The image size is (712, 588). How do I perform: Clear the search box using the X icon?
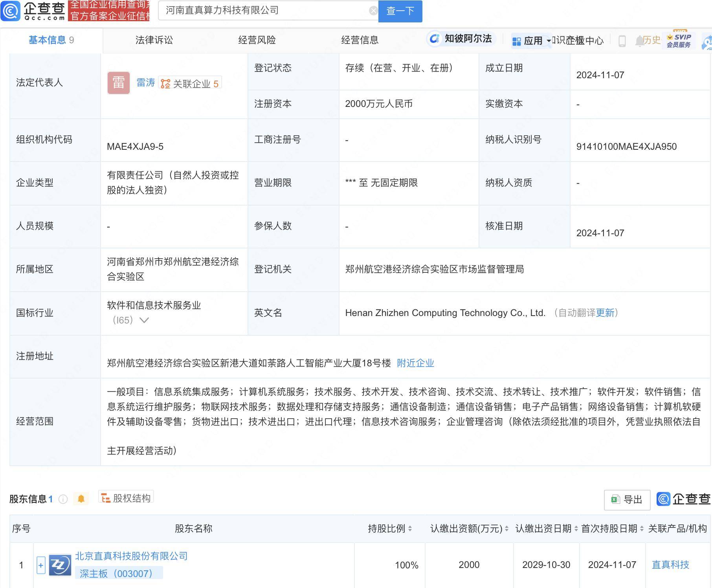pyautogui.click(x=373, y=10)
